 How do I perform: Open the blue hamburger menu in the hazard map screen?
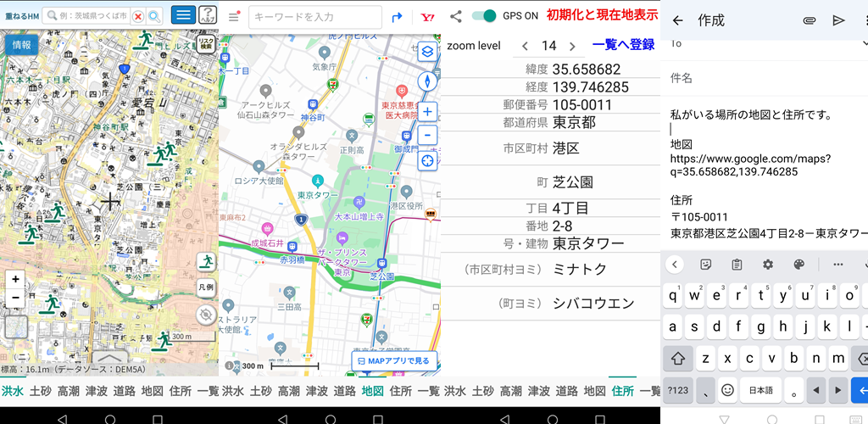(x=183, y=14)
